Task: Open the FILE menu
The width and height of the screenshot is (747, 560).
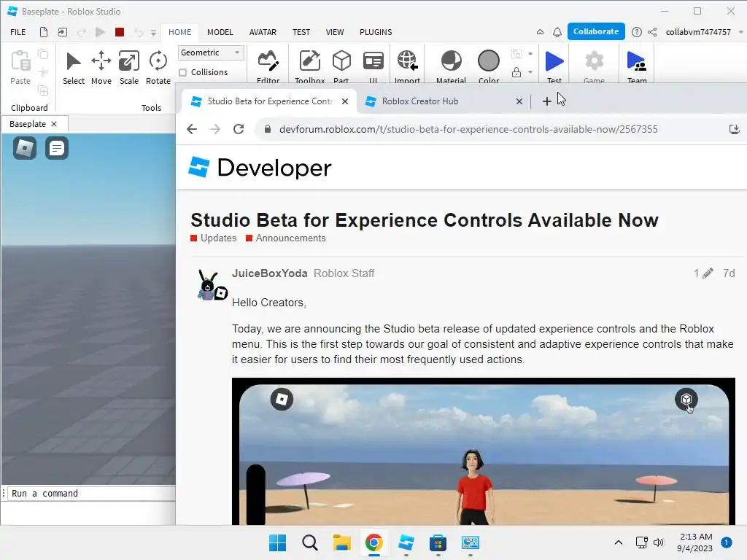Action: pyautogui.click(x=18, y=32)
